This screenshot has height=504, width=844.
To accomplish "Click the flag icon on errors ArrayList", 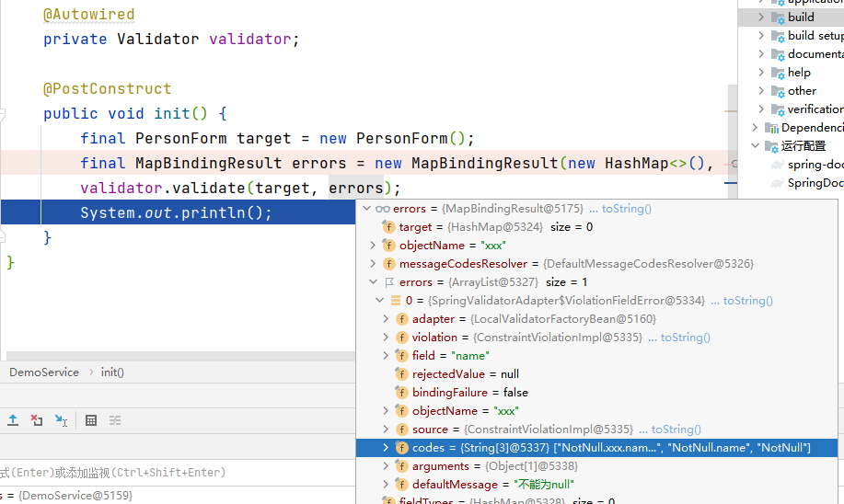I will [x=389, y=282].
